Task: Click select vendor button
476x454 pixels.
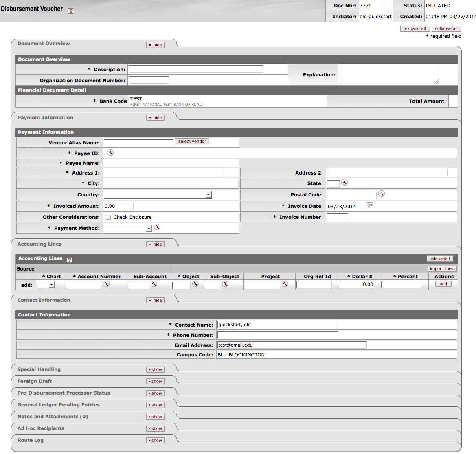Action: point(192,141)
